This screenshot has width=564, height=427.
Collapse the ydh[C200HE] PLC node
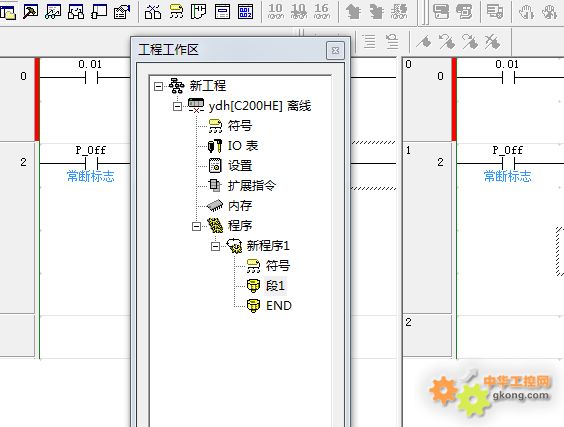[177, 106]
